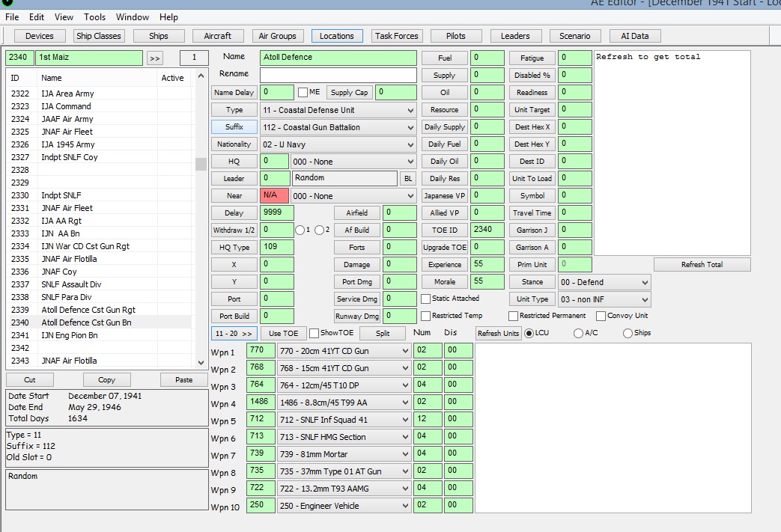Screen dimensions: 781x532
Task: Open the Ship Classes tab
Action: coord(99,36)
